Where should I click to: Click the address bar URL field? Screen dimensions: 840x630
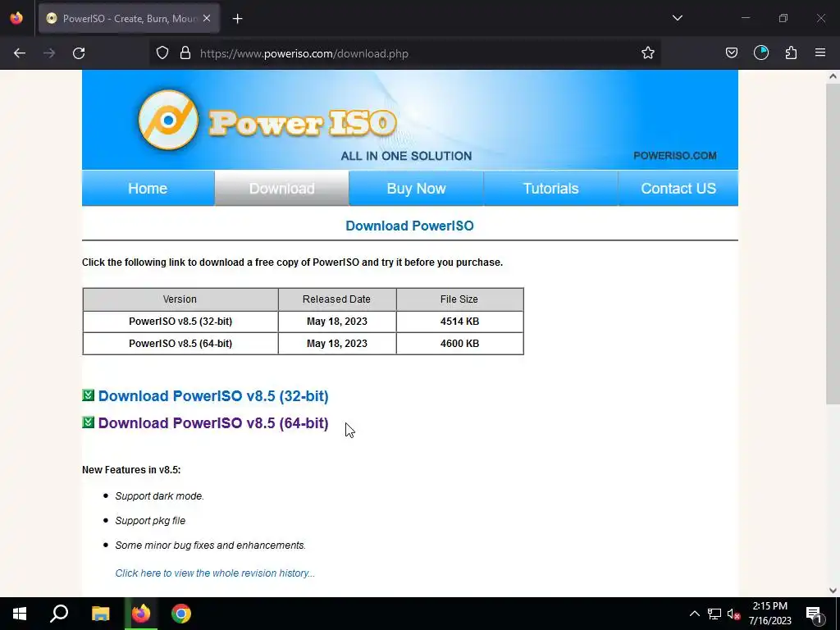[407, 53]
